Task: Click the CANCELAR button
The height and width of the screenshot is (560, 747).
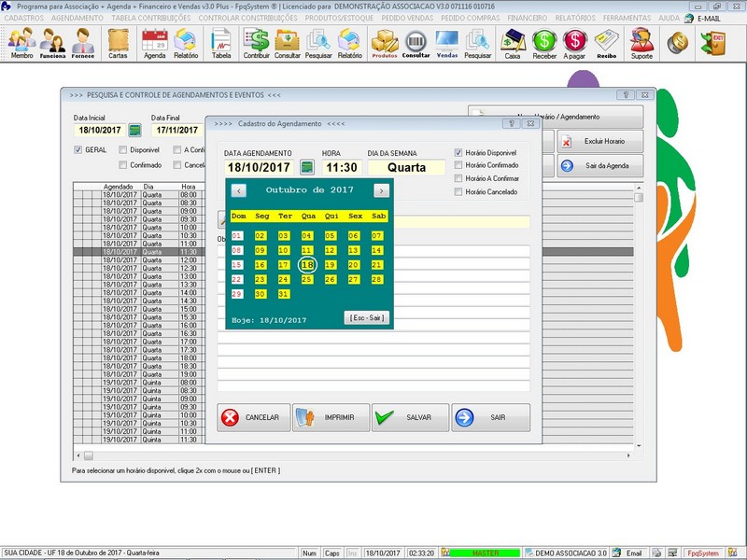Action: point(253,417)
